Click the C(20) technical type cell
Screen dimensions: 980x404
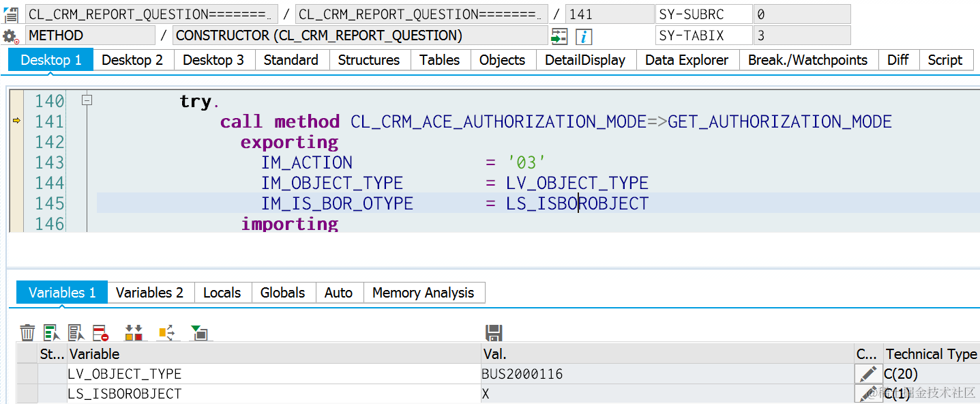point(931,374)
